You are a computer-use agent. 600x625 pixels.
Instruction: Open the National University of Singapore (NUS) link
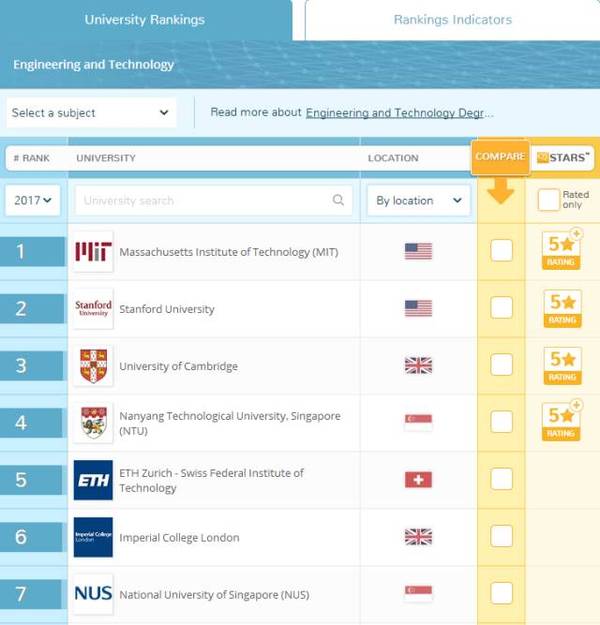pyautogui.click(x=214, y=594)
